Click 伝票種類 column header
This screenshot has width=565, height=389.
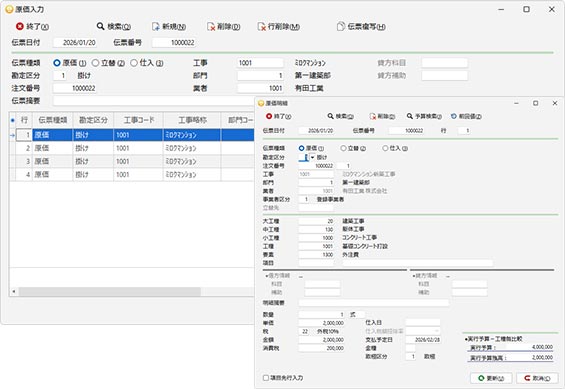pos(53,120)
